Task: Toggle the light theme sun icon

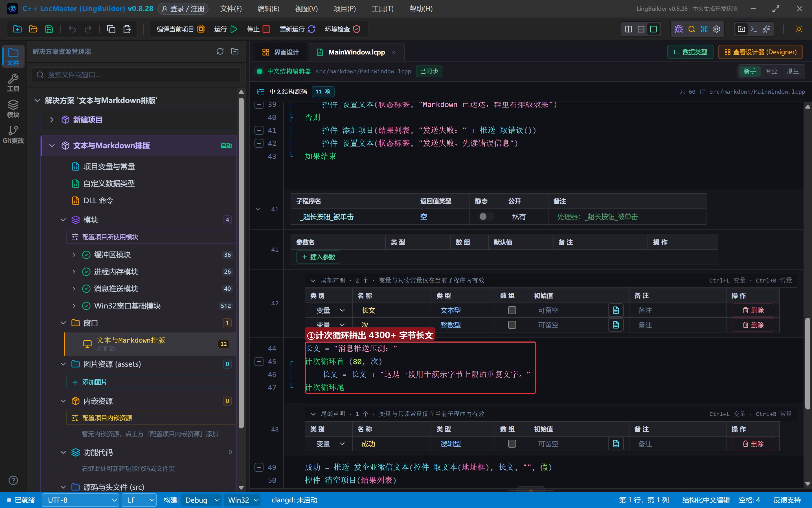Action: click(799, 29)
